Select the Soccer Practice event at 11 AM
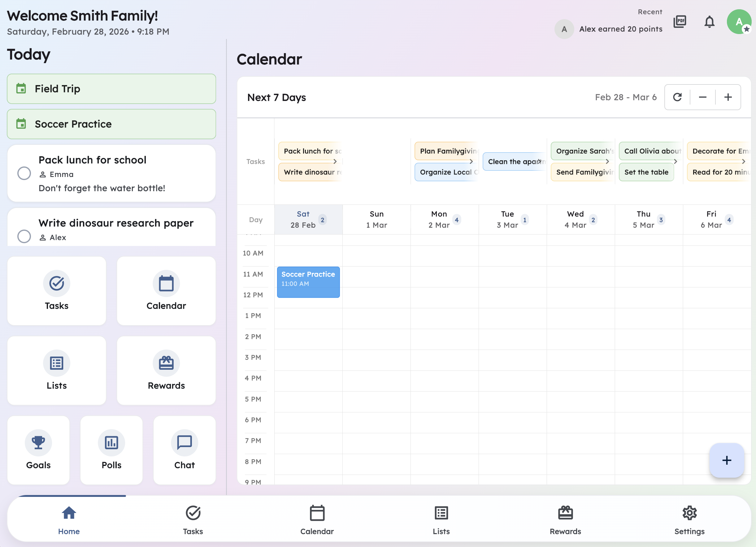The image size is (756, 547). click(308, 282)
